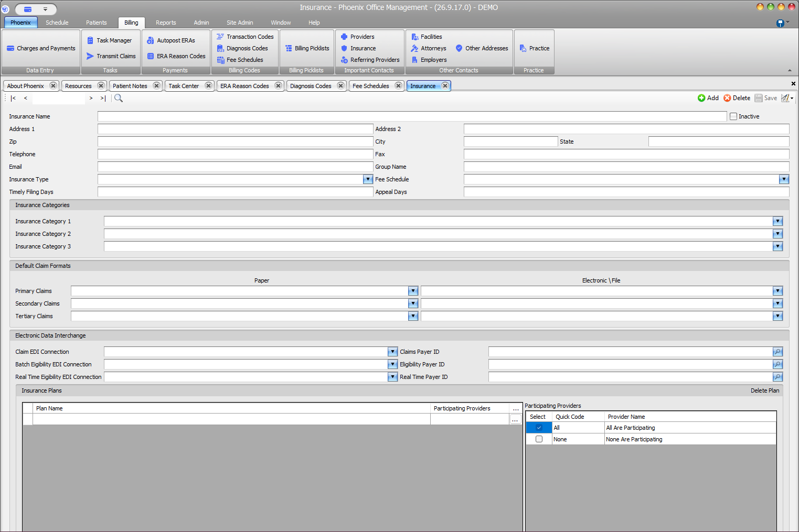Expand the Primary Claims paper format dropdown
Image resolution: width=799 pixels, height=532 pixels.
413,291
